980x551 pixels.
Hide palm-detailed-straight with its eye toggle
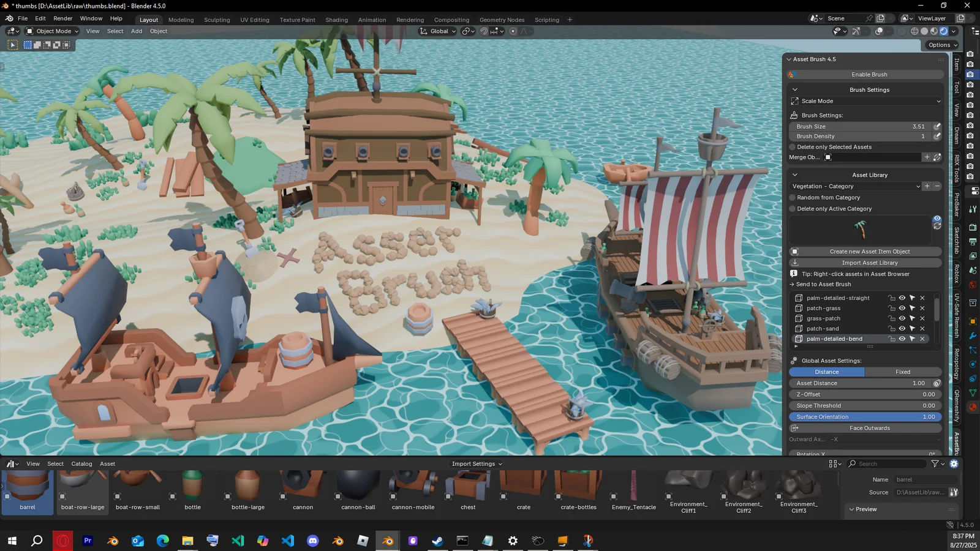[x=902, y=298]
